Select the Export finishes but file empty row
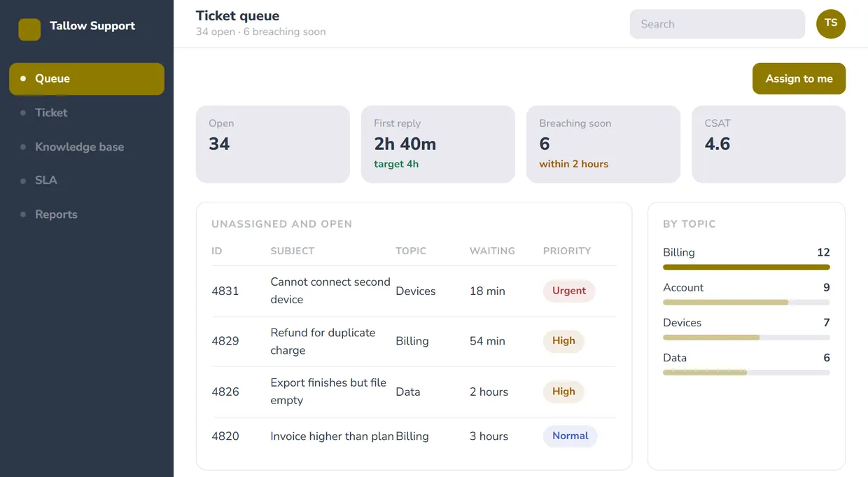This screenshot has width=868, height=477. (414, 392)
